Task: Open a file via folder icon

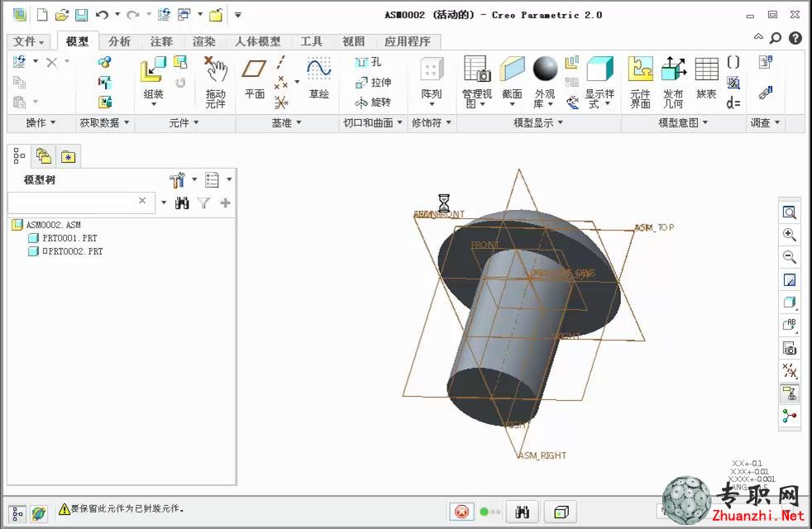Action: pos(62,15)
